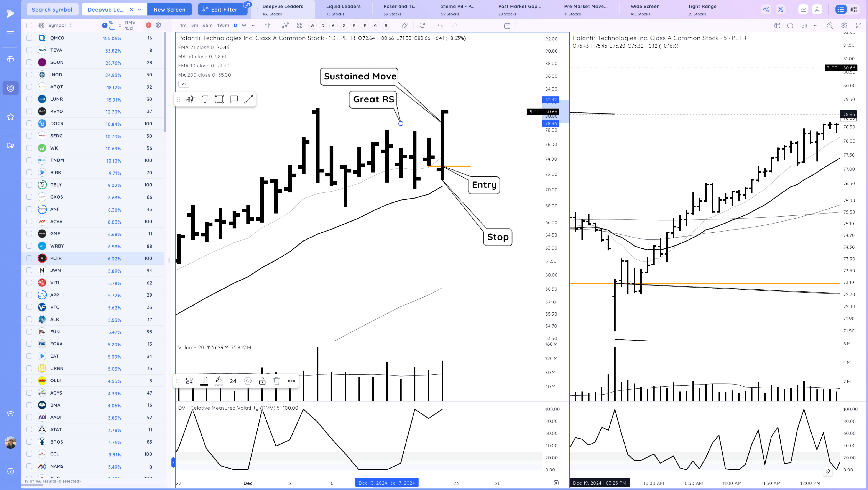
Task: Switch to the Liquid Leaders tab
Action: pyautogui.click(x=343, y=9)
